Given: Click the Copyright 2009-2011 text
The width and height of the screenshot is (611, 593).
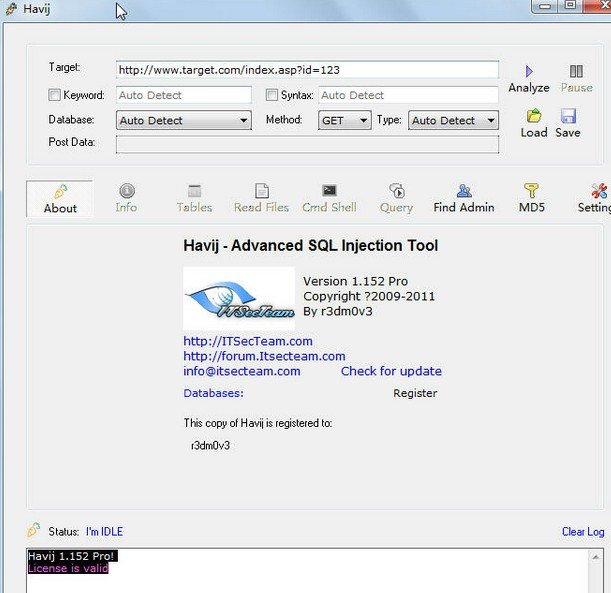Looking at the screenshot, I should click(369, 296).
